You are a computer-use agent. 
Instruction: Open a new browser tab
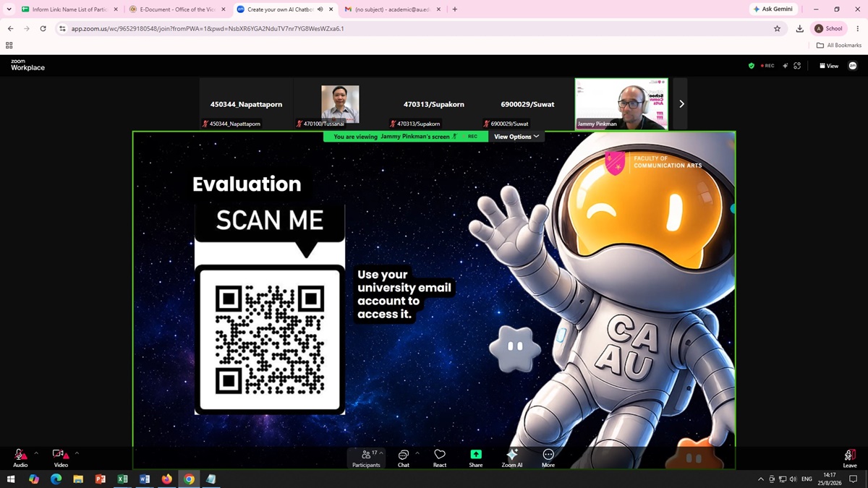tap(455, 9)
